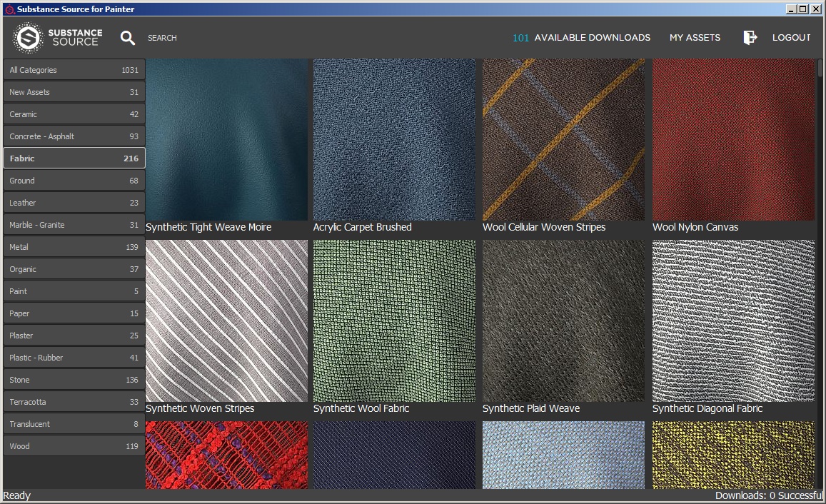Image resolution: width=826 pixels, height=504 pixels.
Task: Select the Metal category
Action: [x=74, y=247]
